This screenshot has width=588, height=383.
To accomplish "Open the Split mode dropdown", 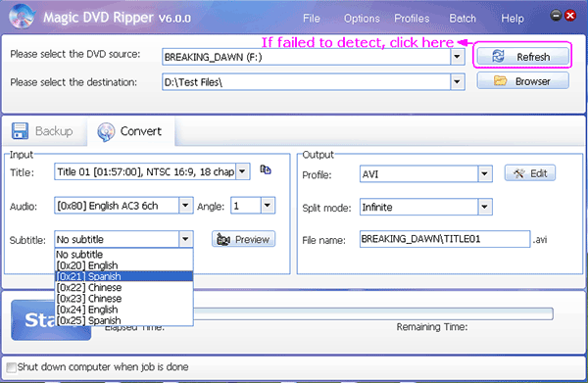I will coord(484,207).
